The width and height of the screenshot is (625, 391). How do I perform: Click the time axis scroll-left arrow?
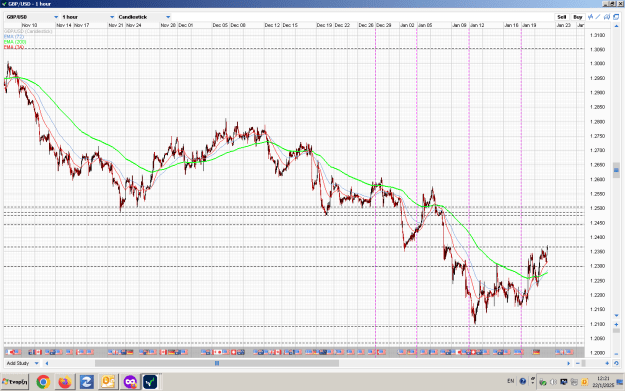pos(47,363)
